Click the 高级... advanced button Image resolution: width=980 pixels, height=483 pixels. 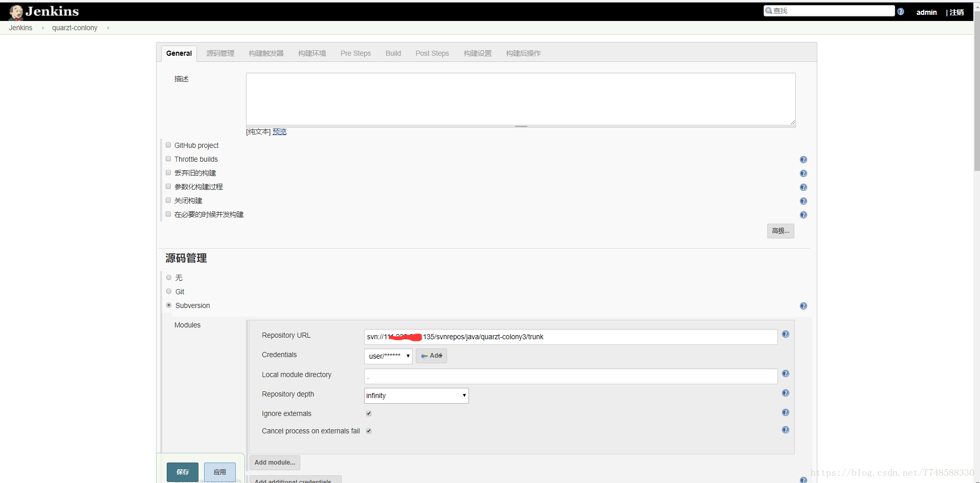(x=781, y=231)
